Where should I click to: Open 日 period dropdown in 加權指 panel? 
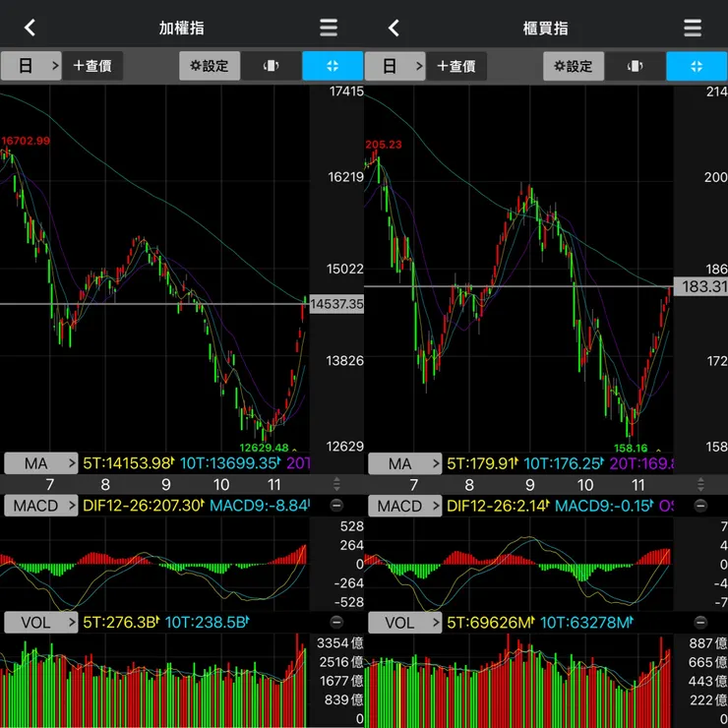[x=31, y=66]
